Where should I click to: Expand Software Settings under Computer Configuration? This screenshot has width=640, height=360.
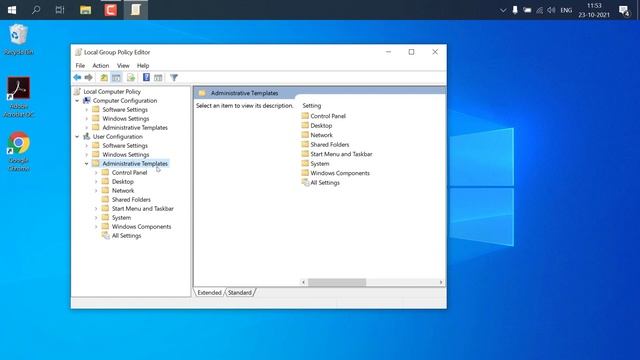pos(87,109)
